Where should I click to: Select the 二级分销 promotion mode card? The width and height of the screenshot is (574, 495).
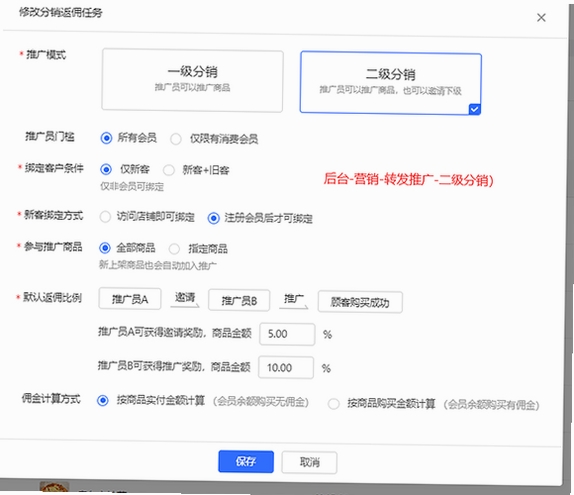click(x=391, y=83)
